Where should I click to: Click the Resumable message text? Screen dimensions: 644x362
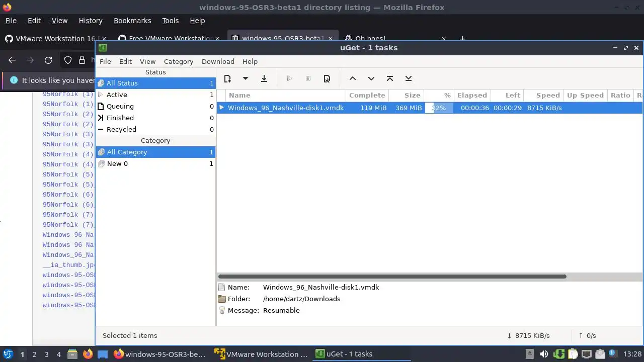(x=281, y=310)
